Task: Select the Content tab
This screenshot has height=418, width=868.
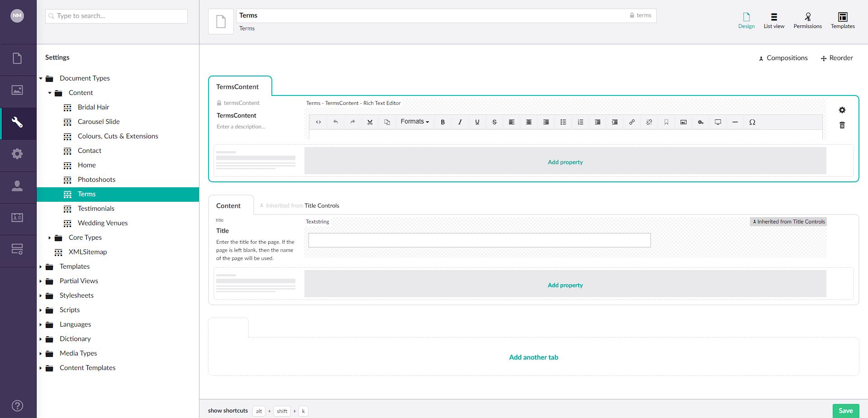Action: pos(228,205)
